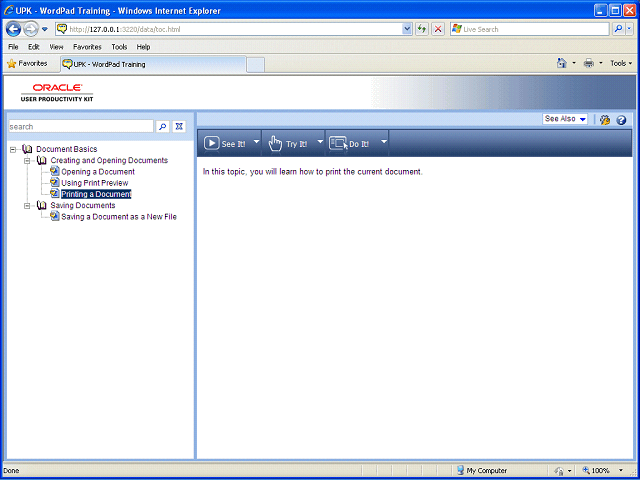Click the Document Basics book icon

pos(27,149)
